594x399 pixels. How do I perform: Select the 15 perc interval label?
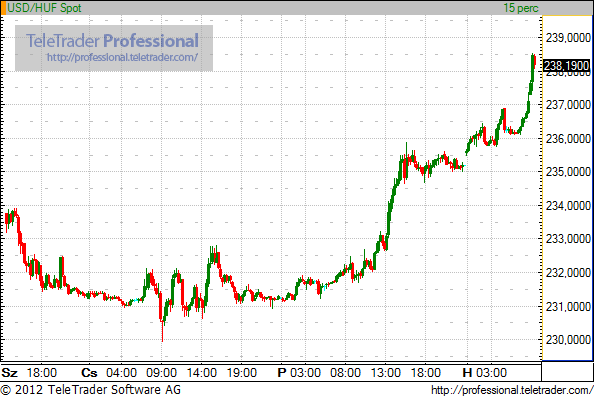tap(521, 8)
